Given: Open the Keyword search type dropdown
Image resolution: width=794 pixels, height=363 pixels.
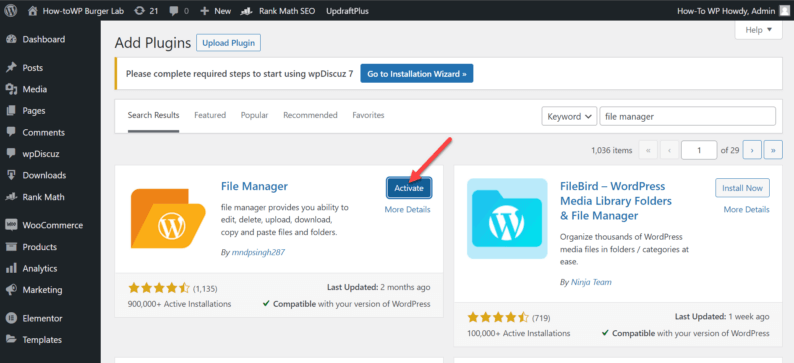Looking at the screenshot, I should [x=569, y=116].
